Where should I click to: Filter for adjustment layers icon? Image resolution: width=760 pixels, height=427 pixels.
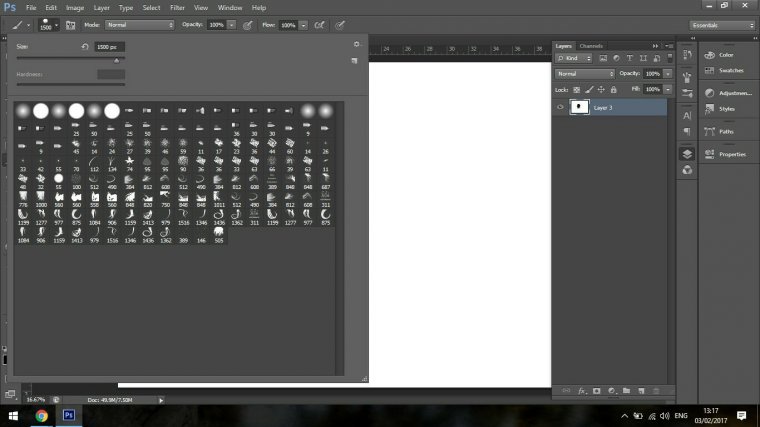pyautogui.click(x=616, y=58)
